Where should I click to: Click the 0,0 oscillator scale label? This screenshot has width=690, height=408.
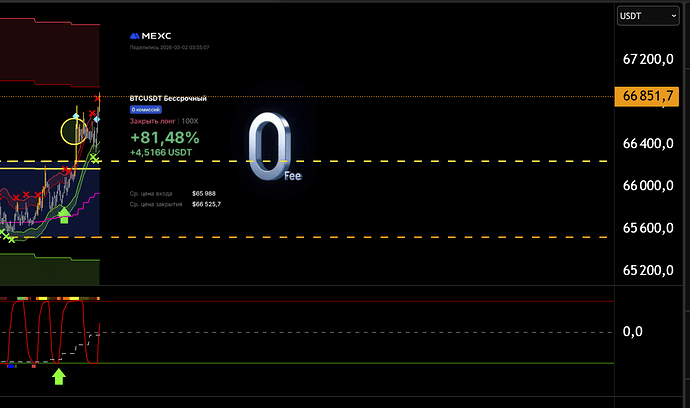[x=633, y=331]
